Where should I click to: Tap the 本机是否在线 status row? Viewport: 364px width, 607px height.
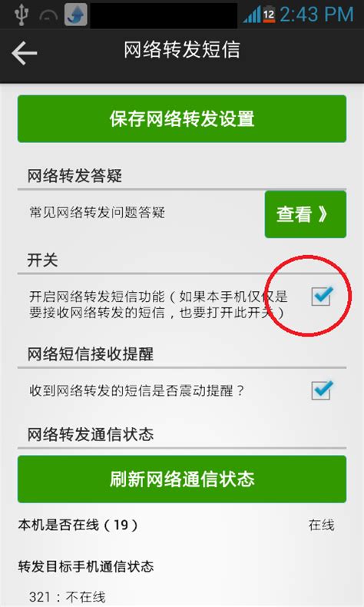tap(176, 526)
